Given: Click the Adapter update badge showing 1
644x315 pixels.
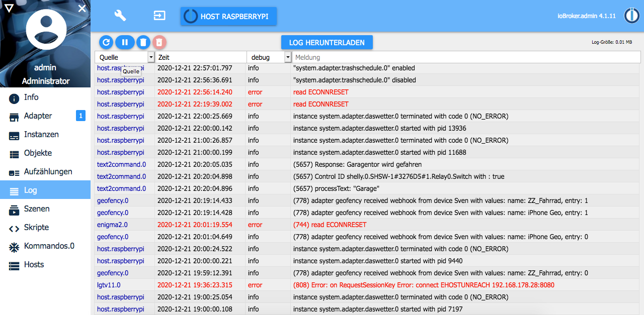Looking at the screenshot, I should coord(80,116).
